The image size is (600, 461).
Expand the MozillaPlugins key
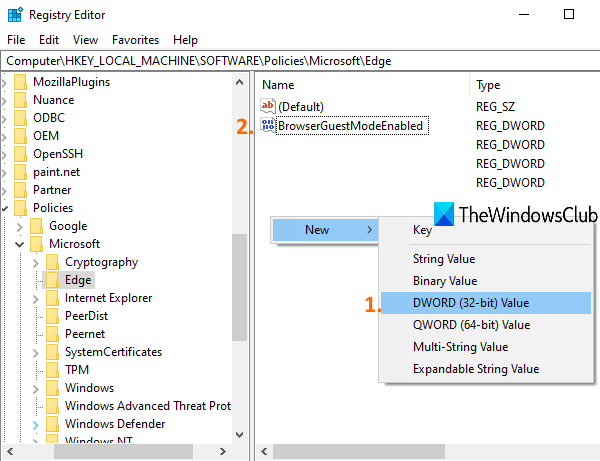(x=4, y=83)
